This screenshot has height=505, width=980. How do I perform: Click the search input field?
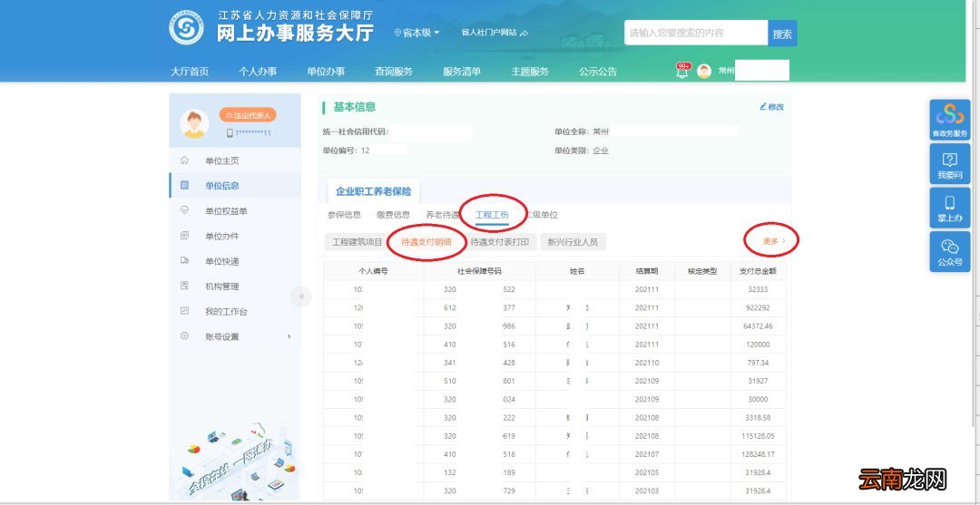[x=696, y=33]
